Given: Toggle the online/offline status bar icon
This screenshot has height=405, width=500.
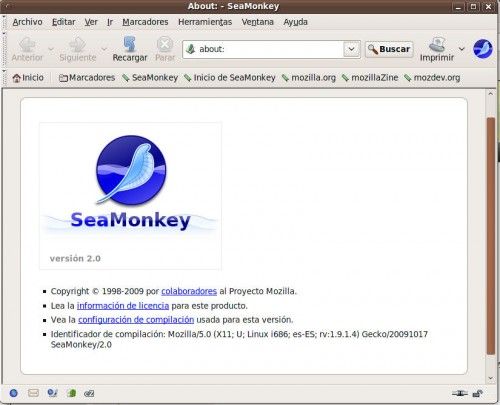Looking at the screenshot, I should click(460, 394).
